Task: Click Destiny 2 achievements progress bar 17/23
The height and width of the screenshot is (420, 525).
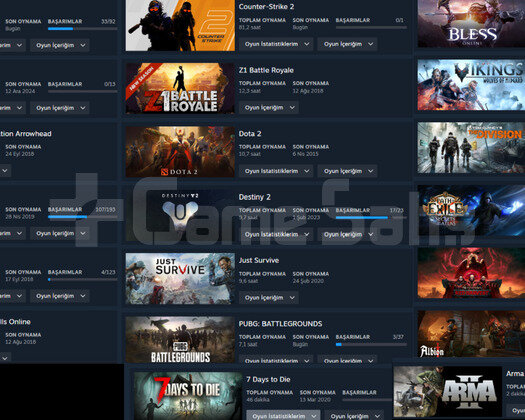Action: (371, 217)
